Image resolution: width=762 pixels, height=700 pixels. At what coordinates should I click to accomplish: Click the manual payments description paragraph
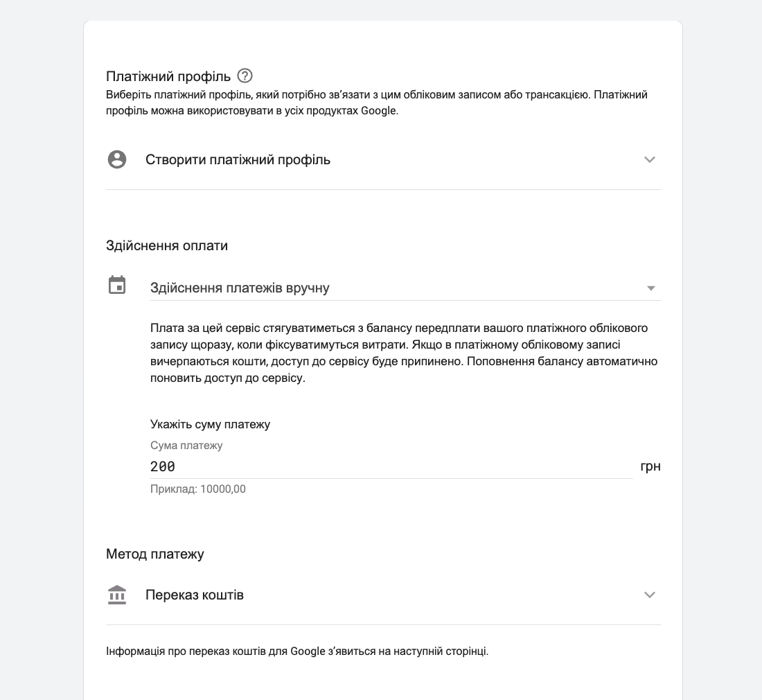click(x=404, y=353)
